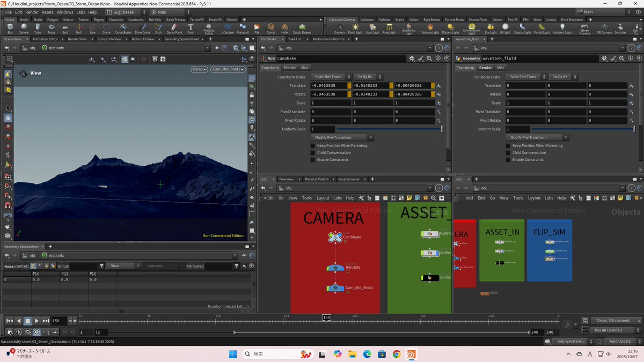Select the Spiral shelf tool
This screenshot has width=644, height=362.
(270, 28)
